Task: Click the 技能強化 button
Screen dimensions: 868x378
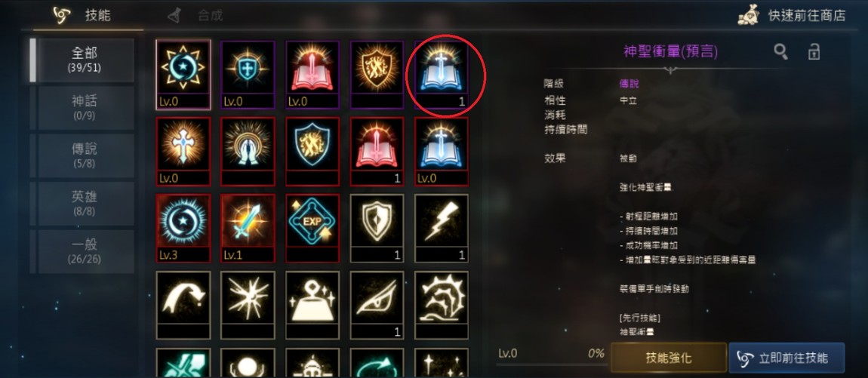Action: [x=668, y=358]
